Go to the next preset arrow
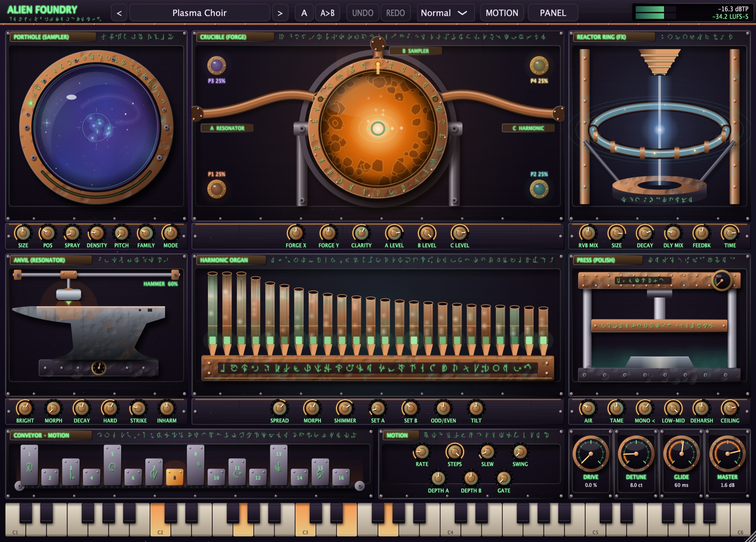The height and width of the screenshot is (542, 756). 280,13
